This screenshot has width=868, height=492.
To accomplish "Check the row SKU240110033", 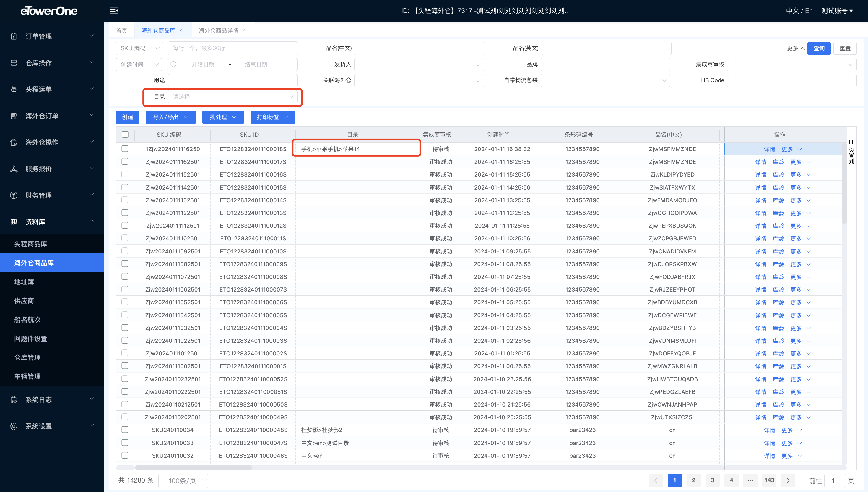I will (125, 443).
